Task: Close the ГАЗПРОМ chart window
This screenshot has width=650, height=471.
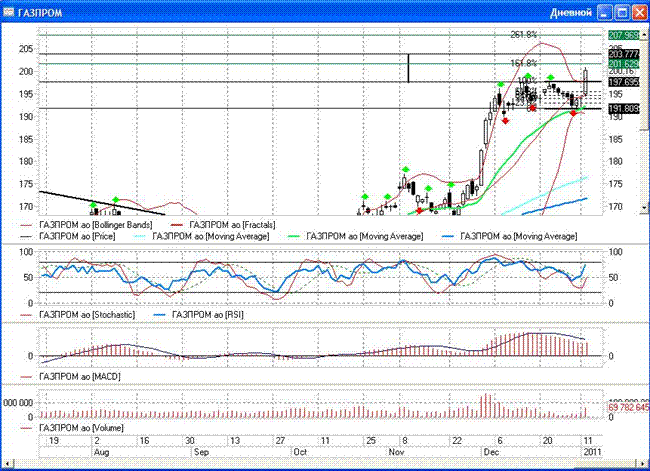Action: (x=640, y=12)
